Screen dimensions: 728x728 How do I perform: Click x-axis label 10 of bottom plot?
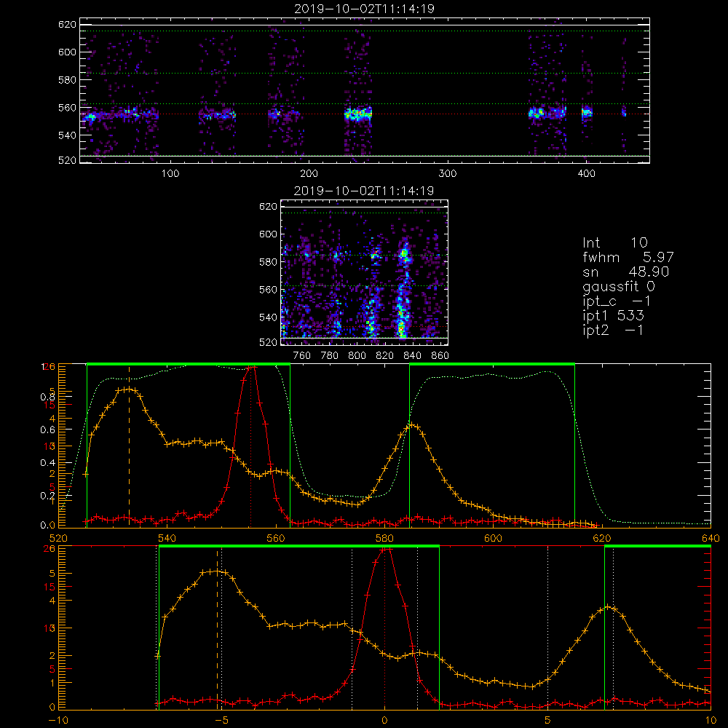coord(711,721)
